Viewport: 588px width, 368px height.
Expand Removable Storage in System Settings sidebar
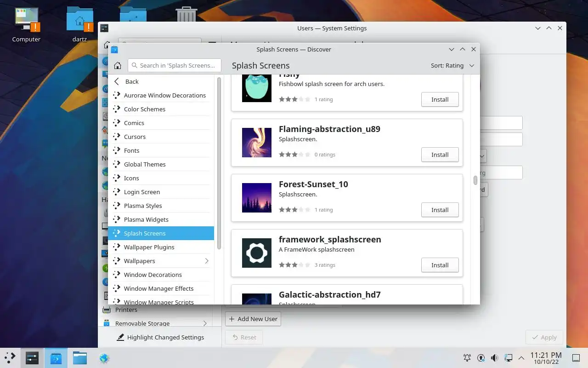[205, 323]
